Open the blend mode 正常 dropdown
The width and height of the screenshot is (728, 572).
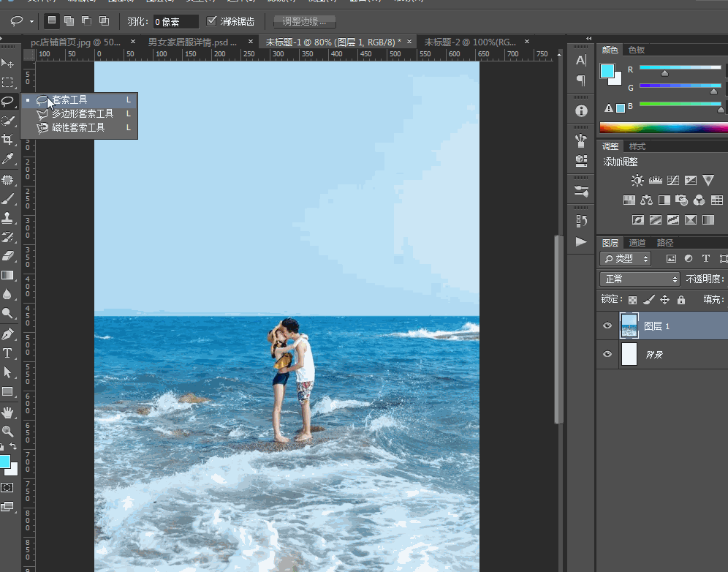[x=640, y=279]
